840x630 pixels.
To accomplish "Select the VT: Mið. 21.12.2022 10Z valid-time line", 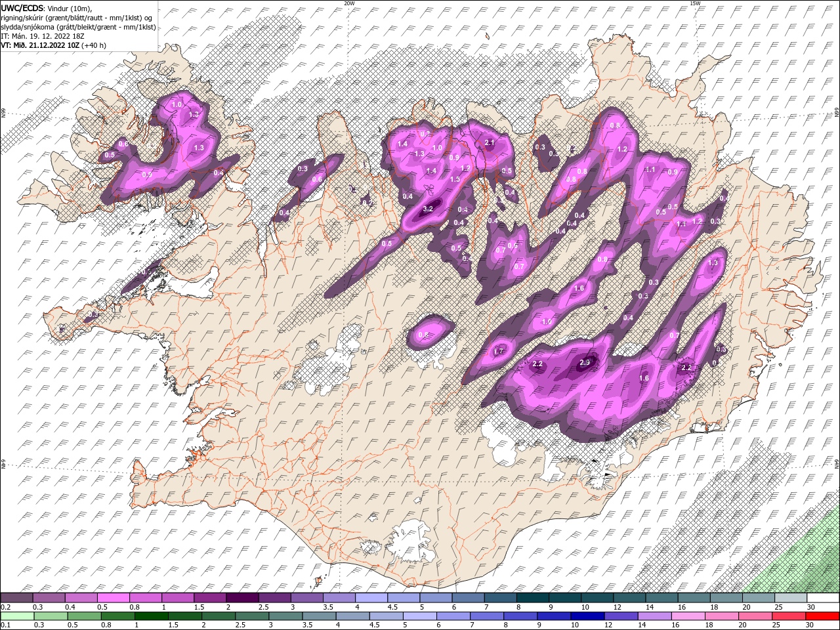I will 53,45.
